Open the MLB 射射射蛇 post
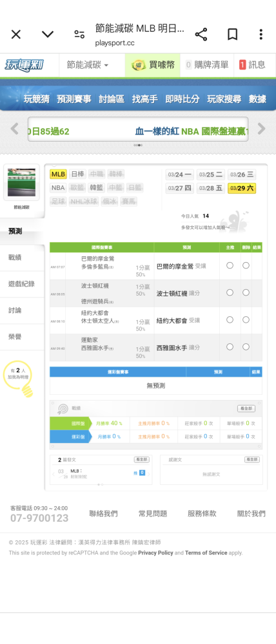This screenshot has width=276, height=644. [x=79, y=474]
